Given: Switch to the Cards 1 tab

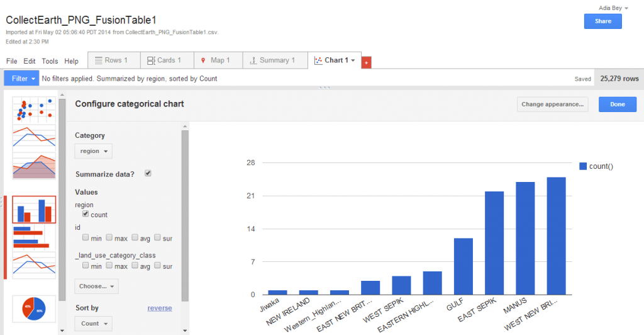Looking at the screenshot, I should (x=167, y=60).
